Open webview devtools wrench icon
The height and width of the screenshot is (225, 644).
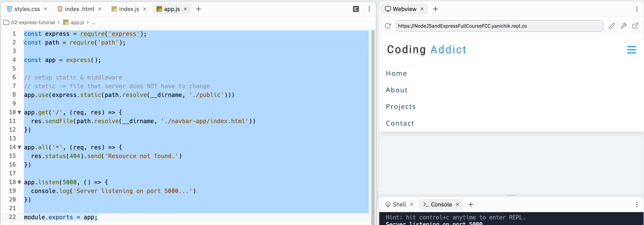click(x=624, y=26)
